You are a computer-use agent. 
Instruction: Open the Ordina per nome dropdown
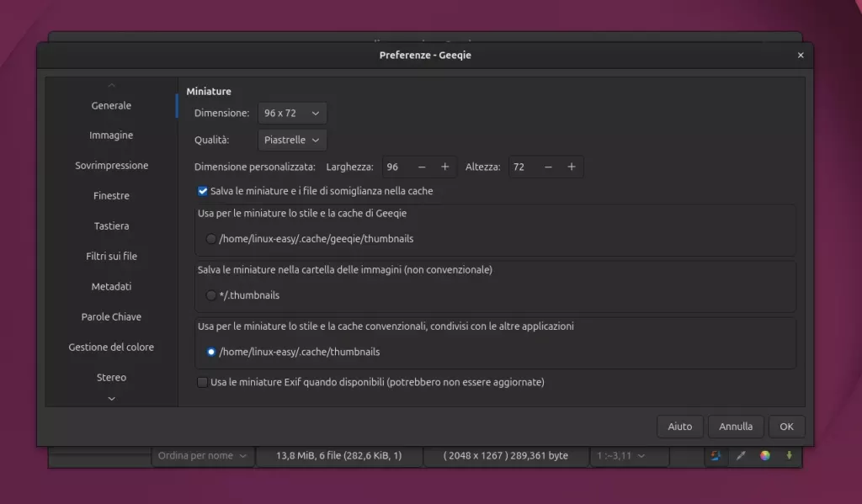coord(202,456)
